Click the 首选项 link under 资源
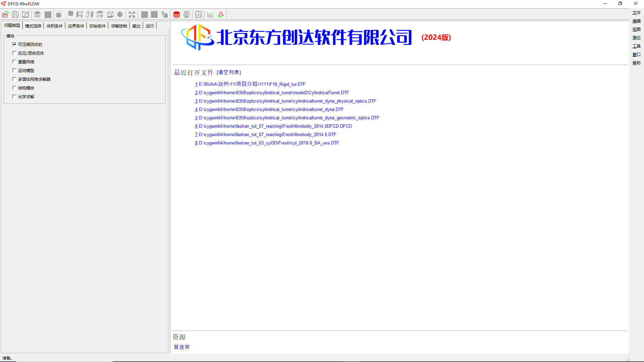The width and height of the screenshot is (644, 362). [x=181, y=347]
